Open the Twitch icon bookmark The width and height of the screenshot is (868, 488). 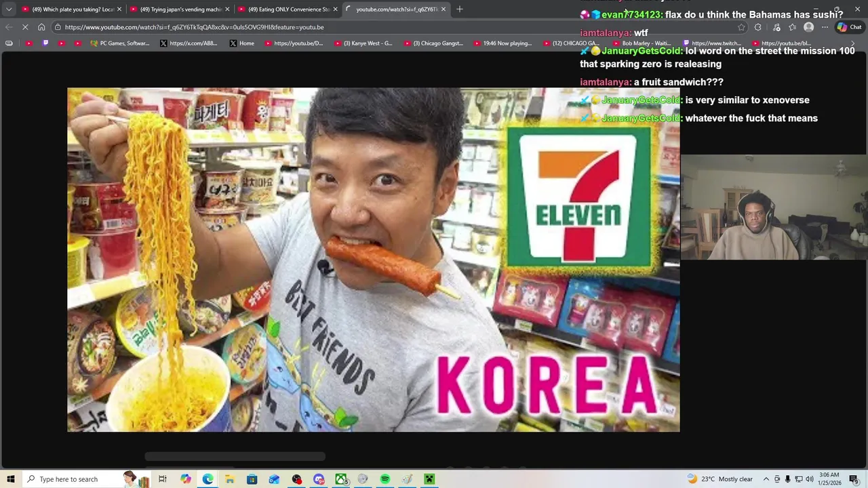tap(45, 43)
